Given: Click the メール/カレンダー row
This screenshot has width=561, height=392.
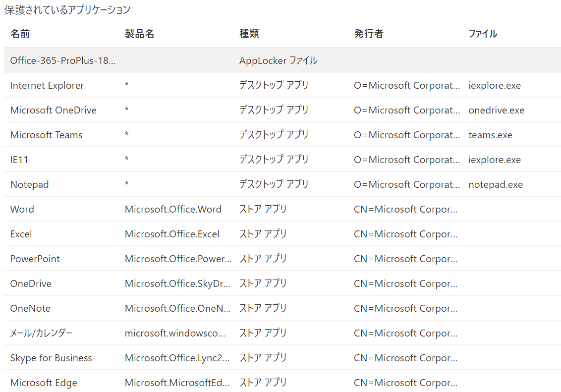Looking at the screenshot, I should click(x=41, y=334).
